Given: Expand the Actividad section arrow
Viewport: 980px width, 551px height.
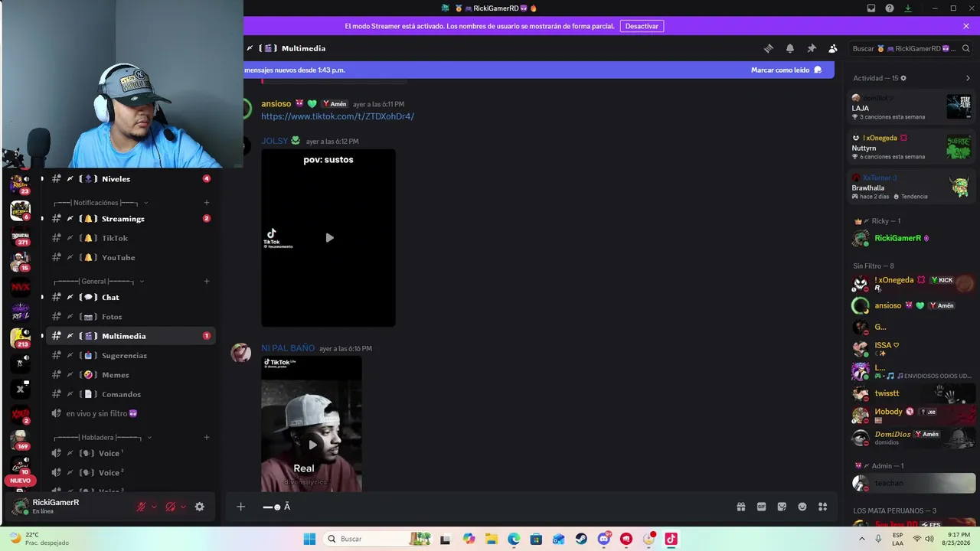Looking at the screenshot, I should pos(968,78).
